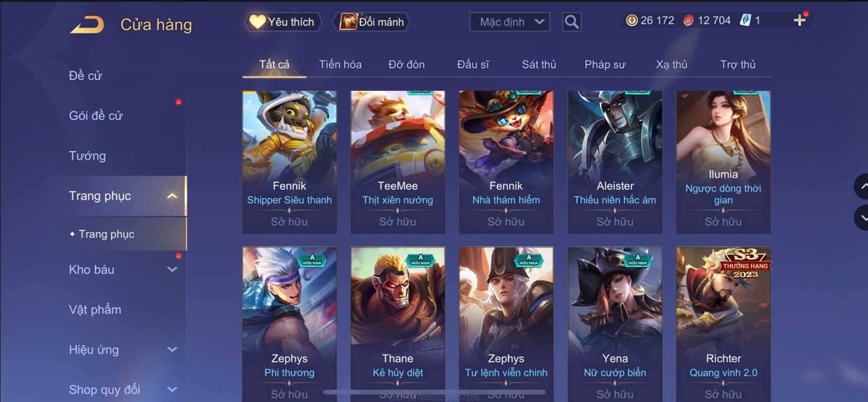This screenshot has width=868, height=402.
Task: Click the red ruby currency icon
Action: pos(688,20)
